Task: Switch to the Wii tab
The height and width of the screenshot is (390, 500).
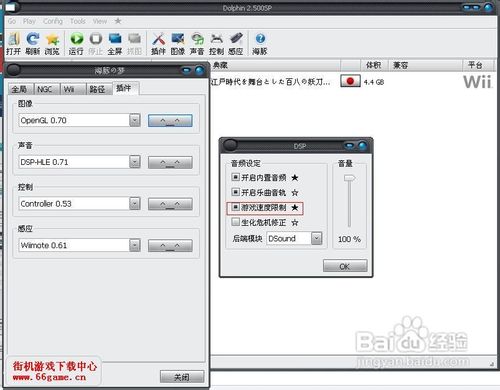Action: click(x=73, y=89)
